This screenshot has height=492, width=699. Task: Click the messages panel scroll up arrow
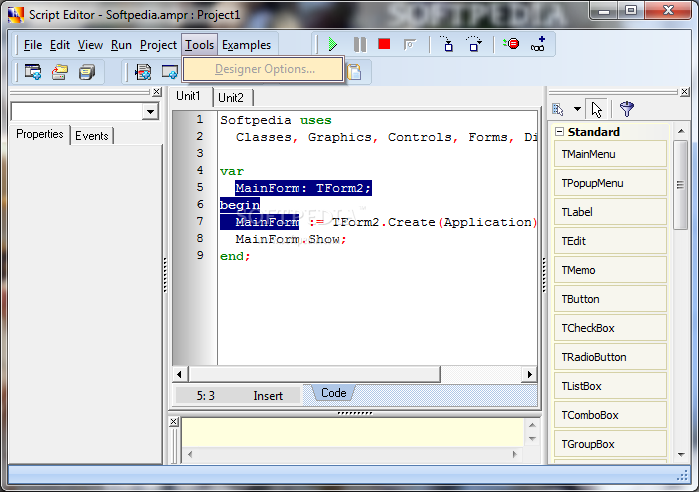click(x=532, y=425)
